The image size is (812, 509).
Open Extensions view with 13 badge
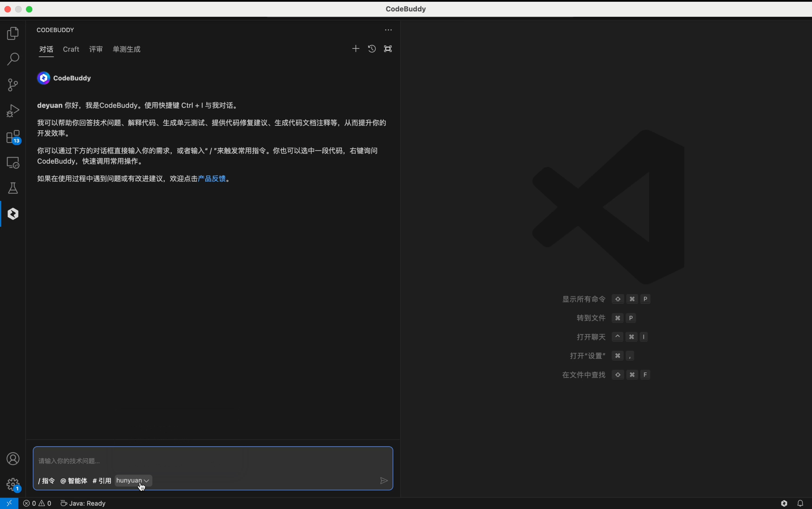(x=13, y=137)
